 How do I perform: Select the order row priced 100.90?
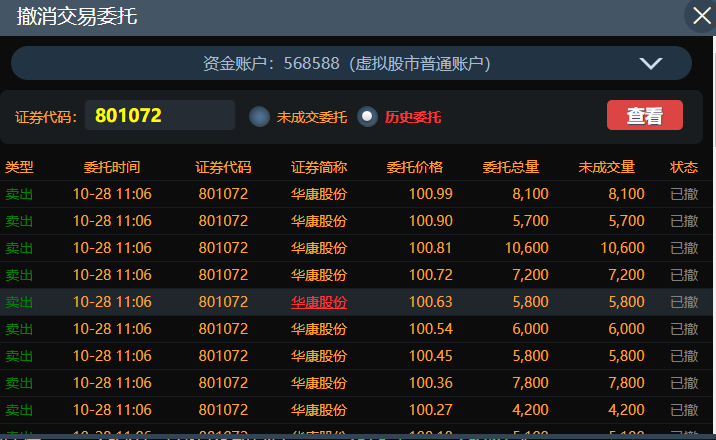(x=430, y=221)
